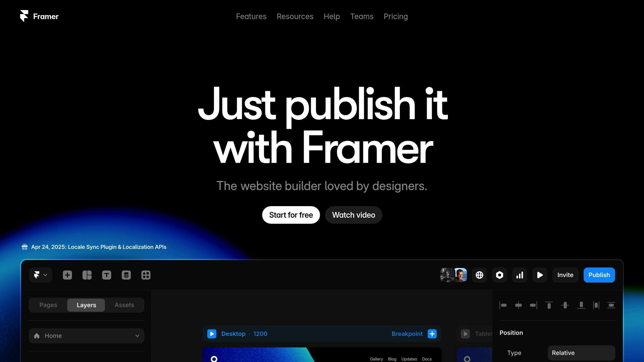Play the Tablet breakpoint preview
The width and height of the screenshot is (644, 362).
click(465, 334)
